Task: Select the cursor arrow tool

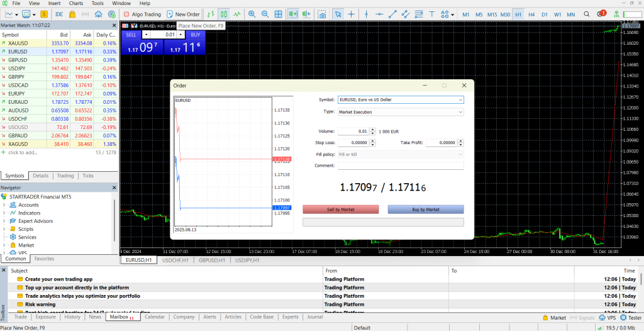Action: click(338, 14)
